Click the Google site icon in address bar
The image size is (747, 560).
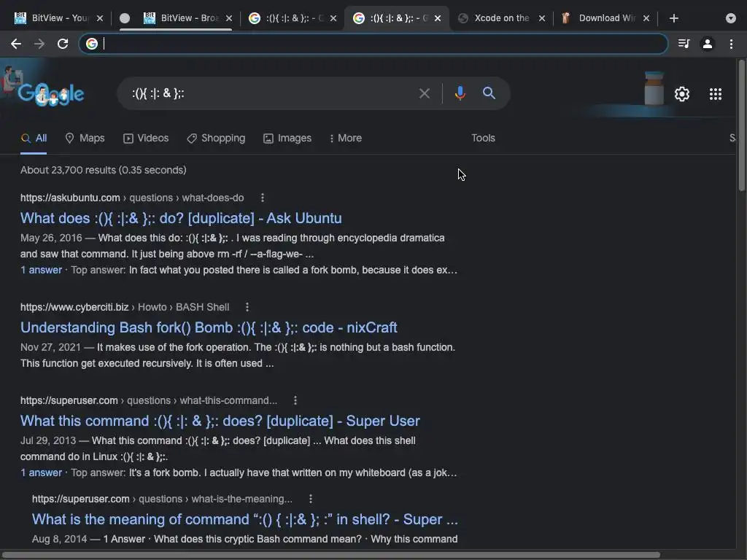(91, 44)
